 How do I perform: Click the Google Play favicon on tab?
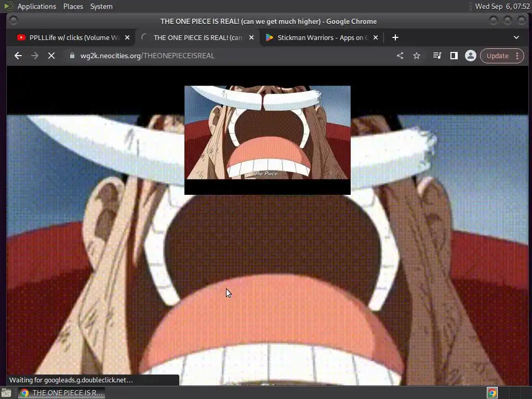click(270, 37)
